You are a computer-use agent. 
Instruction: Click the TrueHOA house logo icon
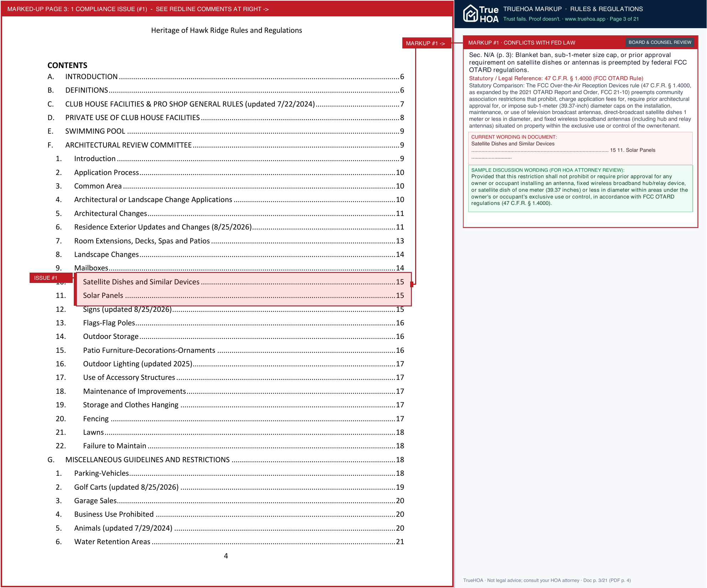click(x=470, y=14)
